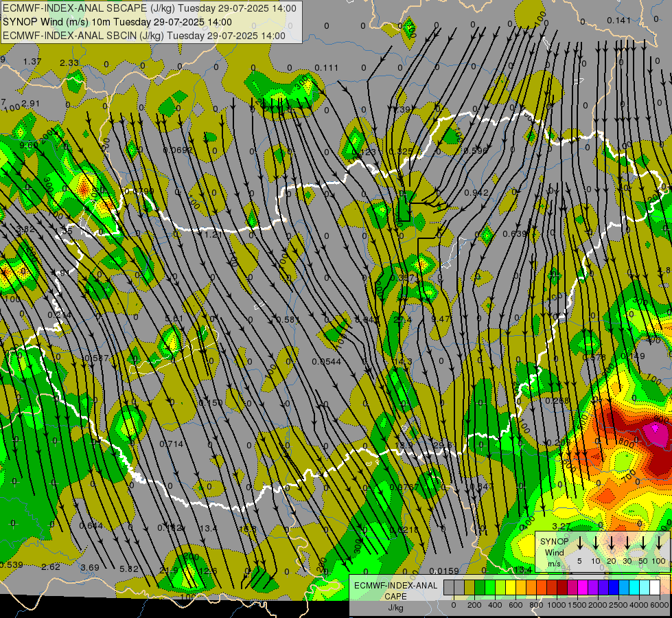672x618 pixels.
Task: Pick the pure blue CAPE legend swatch
Action: click(x=613, y=587)
